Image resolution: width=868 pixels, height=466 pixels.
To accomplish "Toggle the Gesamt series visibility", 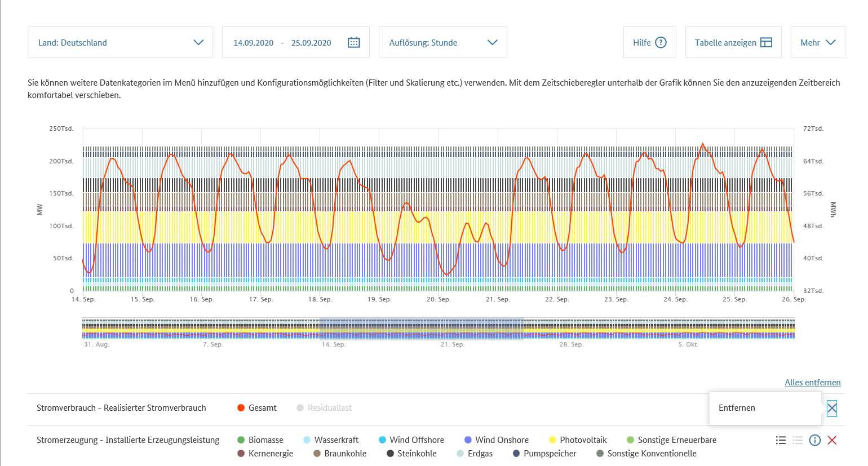I will click(x=258, y=408).
